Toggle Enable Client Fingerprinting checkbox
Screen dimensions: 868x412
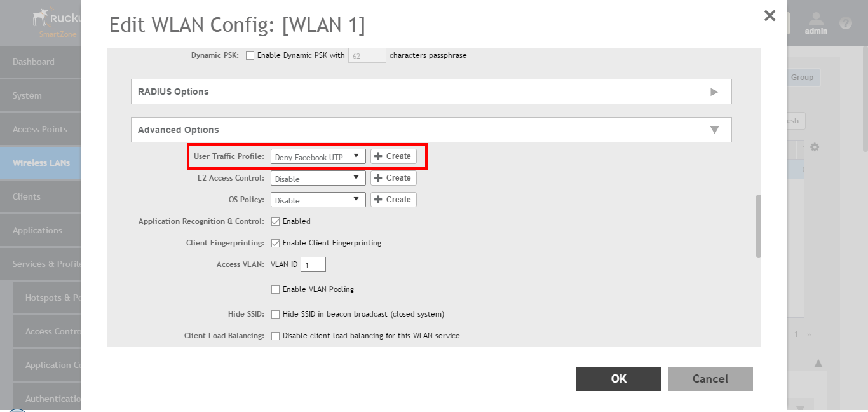(x=276, y=243)
